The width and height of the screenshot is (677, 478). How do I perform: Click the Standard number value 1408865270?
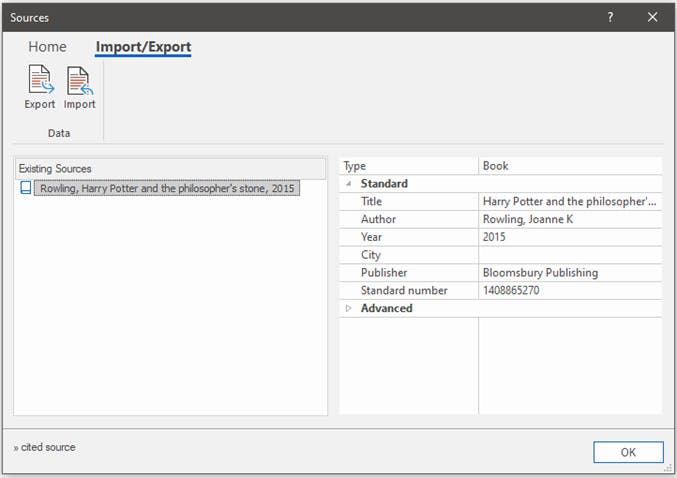(x=570, y=291)
